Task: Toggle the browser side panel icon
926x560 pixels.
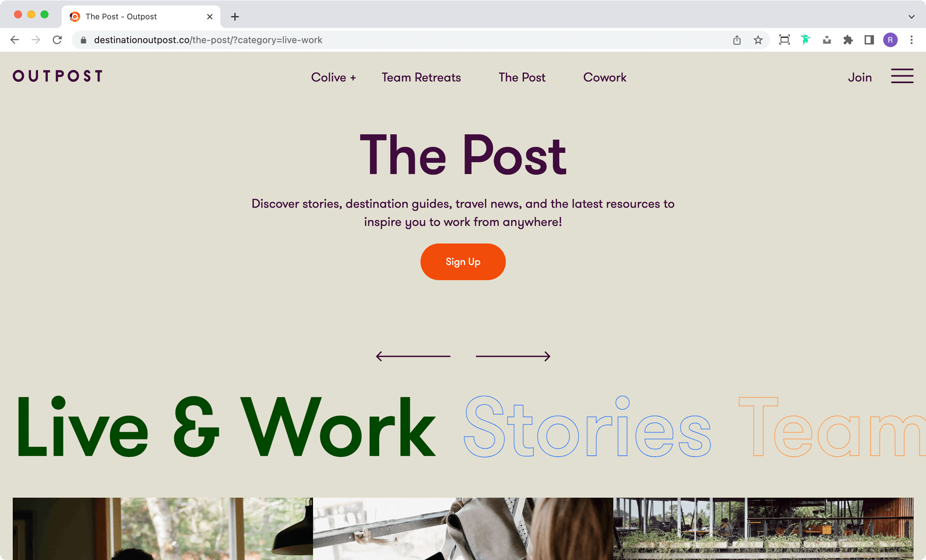Action: pos(869,40)
